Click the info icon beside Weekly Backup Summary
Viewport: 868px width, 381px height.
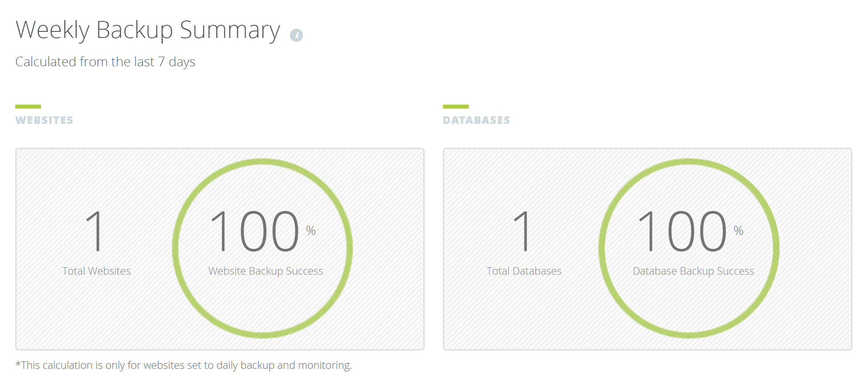[296, 35]
